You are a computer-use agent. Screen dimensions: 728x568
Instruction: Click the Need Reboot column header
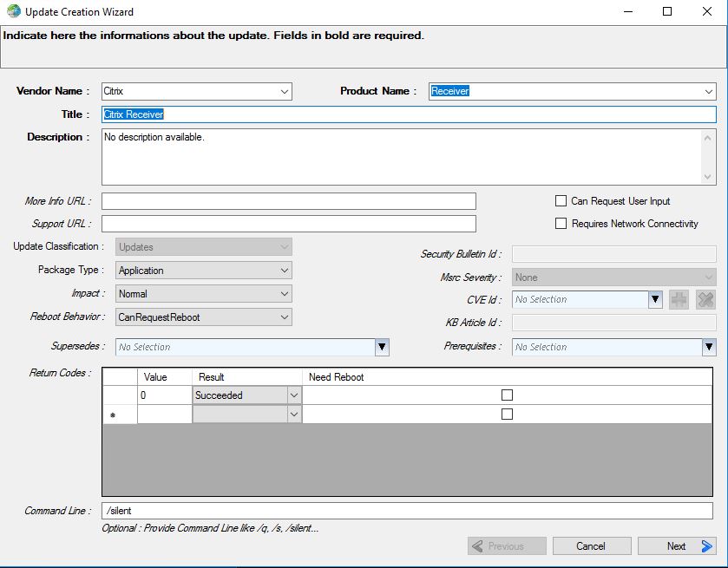[x=507, y=377]
